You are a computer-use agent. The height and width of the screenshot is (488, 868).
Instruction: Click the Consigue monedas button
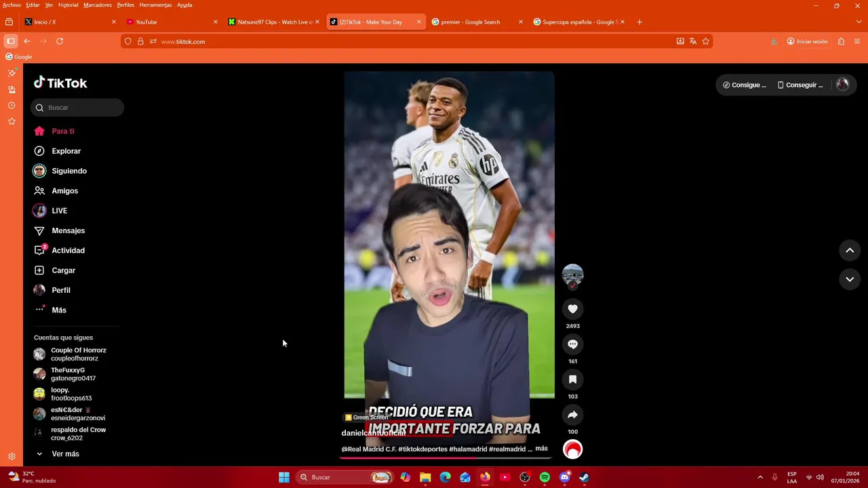744,85
